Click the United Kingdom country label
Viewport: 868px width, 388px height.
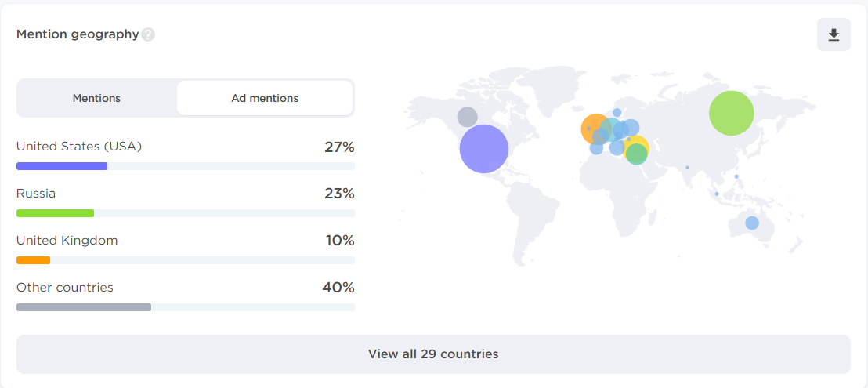coord(67,241)
